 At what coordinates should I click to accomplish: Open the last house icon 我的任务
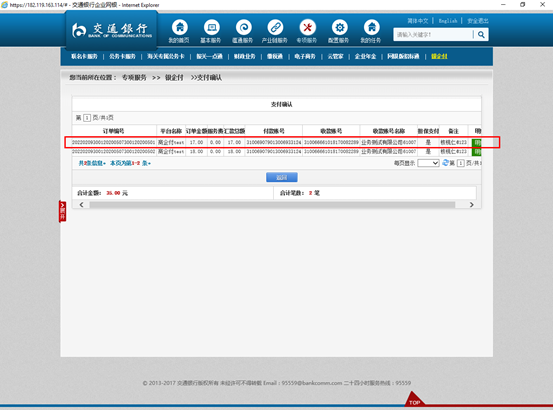[x=371, y=27]
